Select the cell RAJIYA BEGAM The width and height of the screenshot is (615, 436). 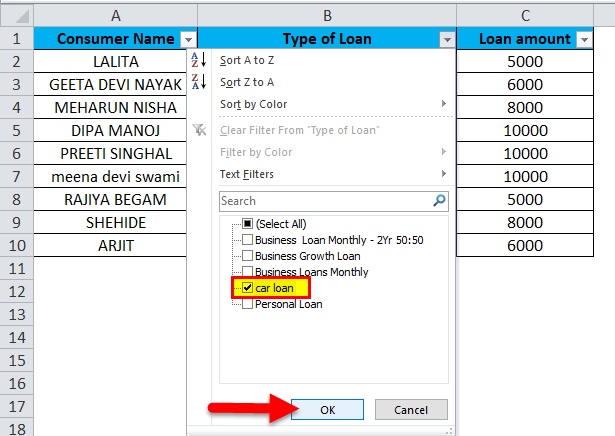(110, 200)
